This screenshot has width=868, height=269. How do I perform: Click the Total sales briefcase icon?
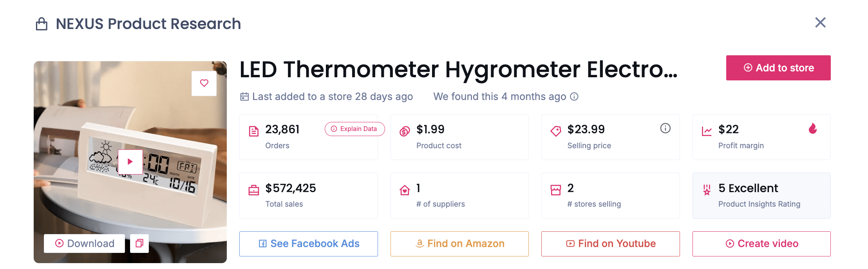point(254,190)
